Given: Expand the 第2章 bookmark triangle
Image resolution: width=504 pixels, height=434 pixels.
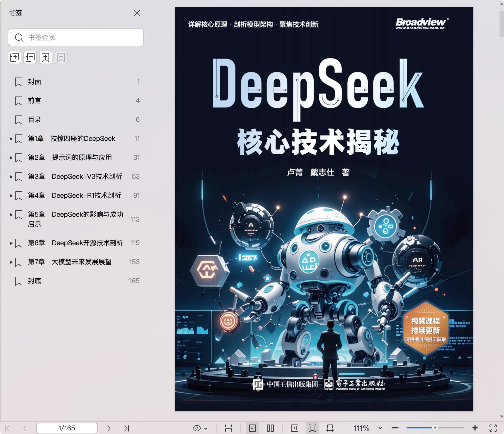Looking at the screenshot, I should tap(11, 158).
